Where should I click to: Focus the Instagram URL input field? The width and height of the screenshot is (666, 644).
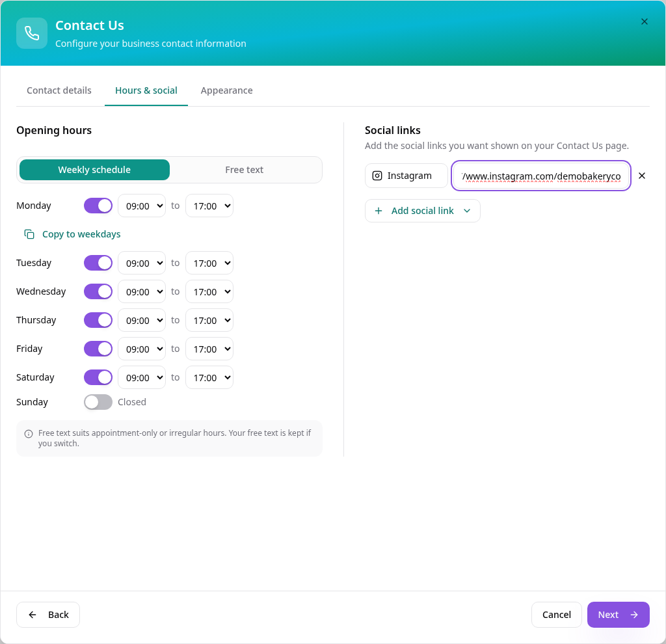(540, 176)
